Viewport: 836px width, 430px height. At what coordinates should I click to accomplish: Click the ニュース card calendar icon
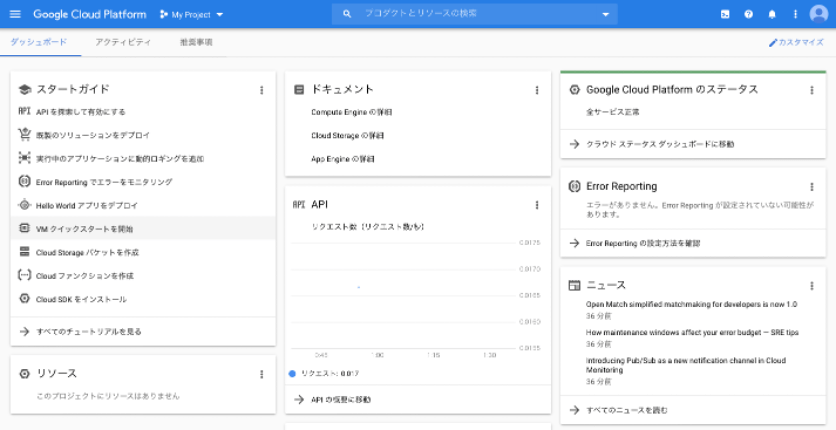(x=574, y=286)
